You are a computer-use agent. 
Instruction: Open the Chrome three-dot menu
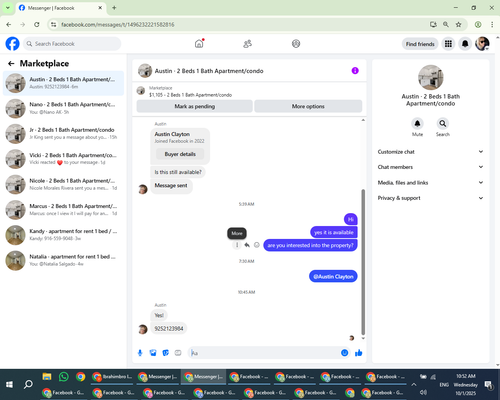(492, 24)
